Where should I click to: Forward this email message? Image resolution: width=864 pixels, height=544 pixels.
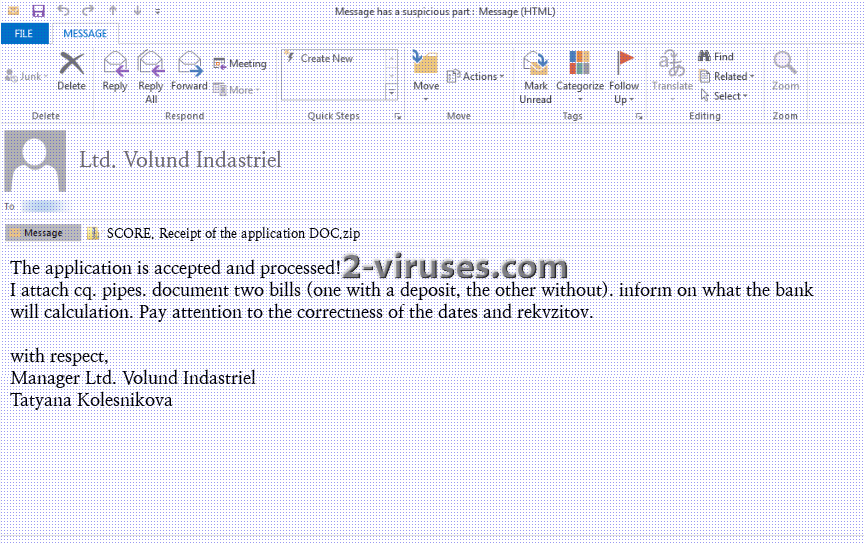pos(189,70)
